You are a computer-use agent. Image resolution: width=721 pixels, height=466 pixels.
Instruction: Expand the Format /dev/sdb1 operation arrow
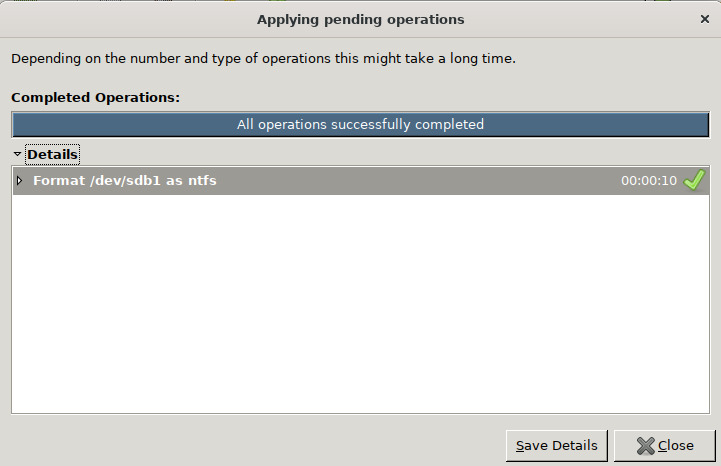[x=19, y=181]
